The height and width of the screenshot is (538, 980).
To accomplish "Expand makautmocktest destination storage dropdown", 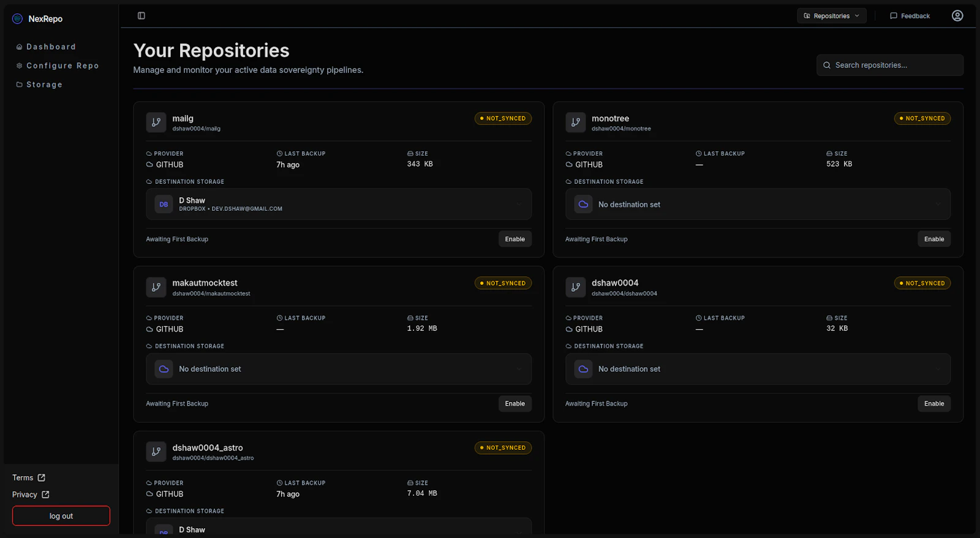I will 339,369.
